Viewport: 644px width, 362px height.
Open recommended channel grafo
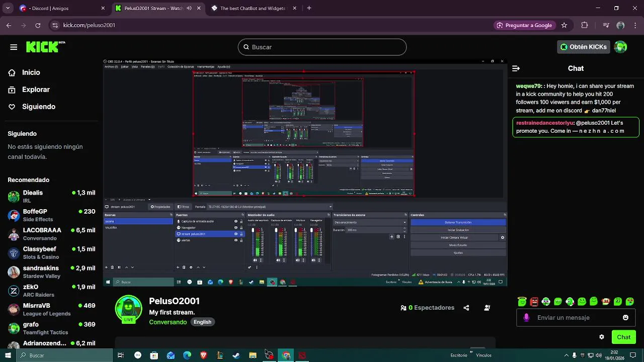tap(51, 328)
